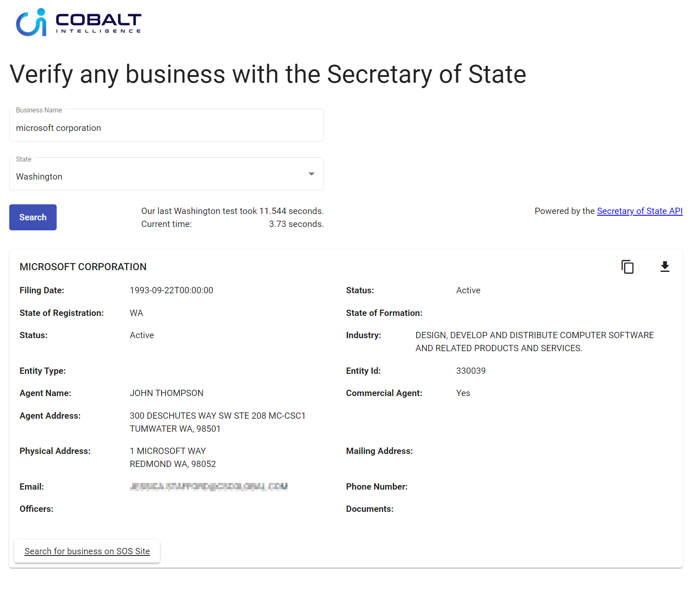Click the agent name JOHN THOMPSON

166,393
